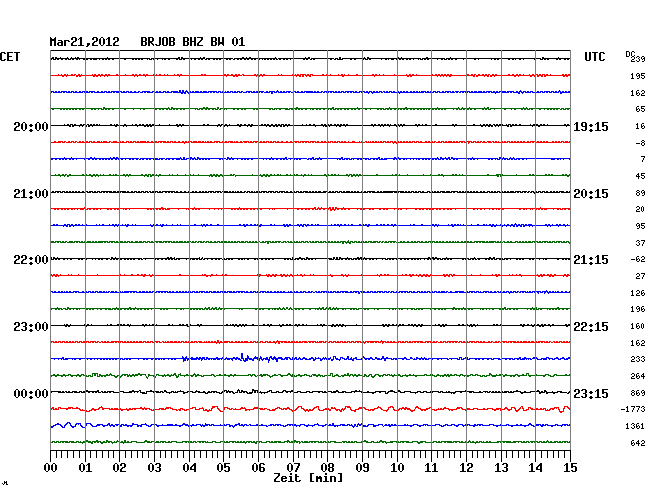
Task: Click the DC value -8
Action: pos(640,143)
